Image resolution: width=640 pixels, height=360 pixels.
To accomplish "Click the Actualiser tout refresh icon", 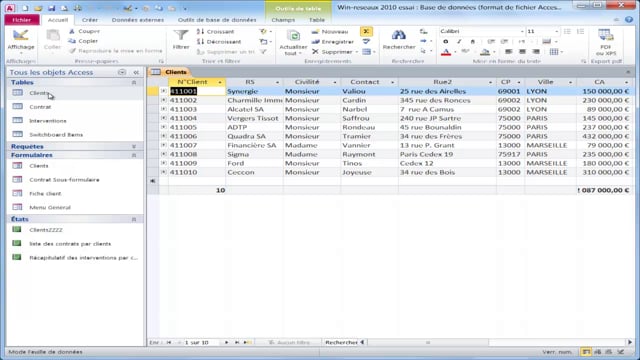I will click(x=293, y=36).
